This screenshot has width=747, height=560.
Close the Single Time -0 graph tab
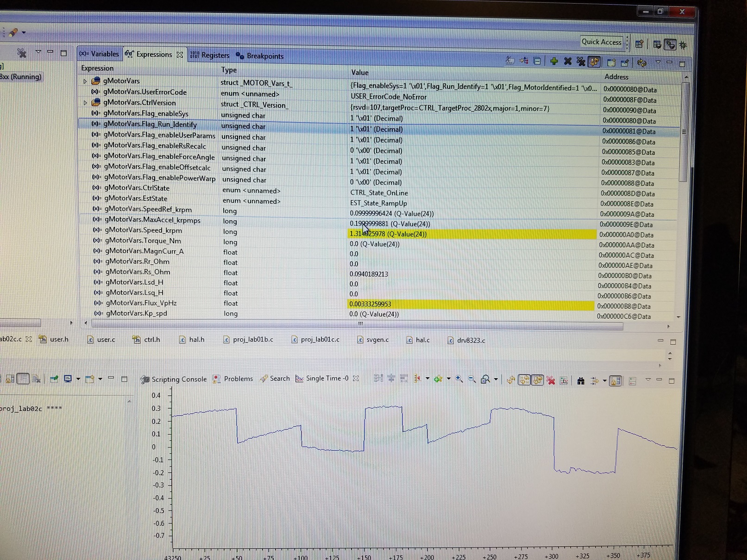pos(356,378)
